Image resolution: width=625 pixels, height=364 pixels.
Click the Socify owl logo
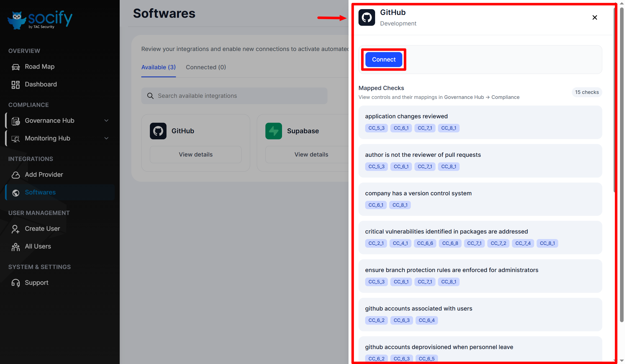tap(17, 20)
